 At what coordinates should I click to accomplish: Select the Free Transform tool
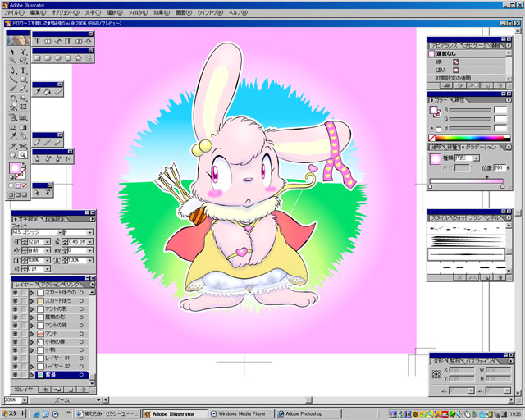click(23, 107)
